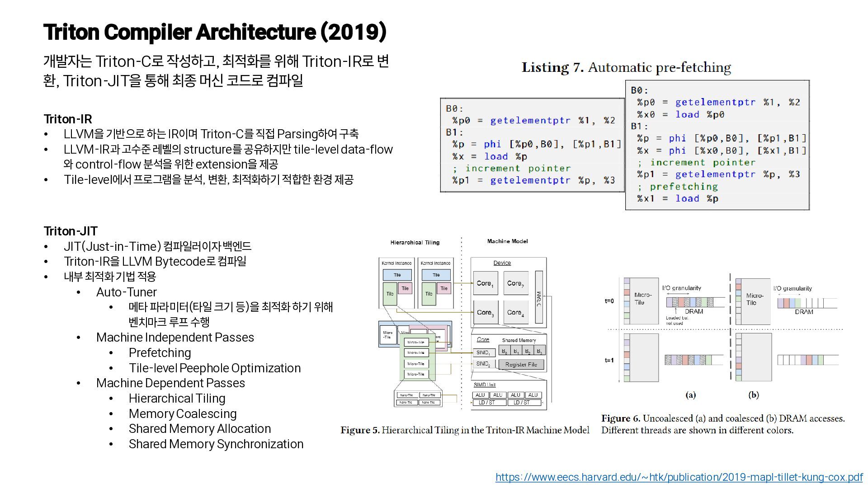Open the Harvard publication PDF link
Image resolution: width=868 pixels, height=488 pixels.
[679, 477]
